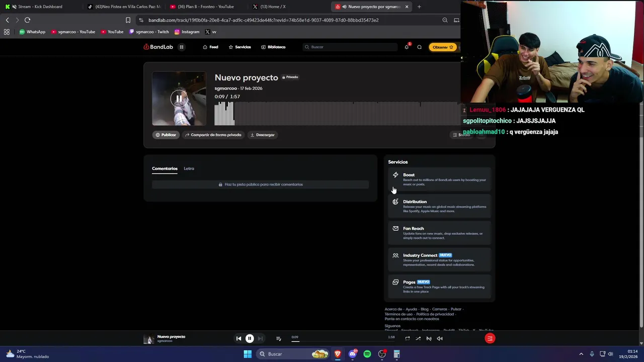644x362 pixels.
Task: Click the Publicar button
Action: [166, 135]
